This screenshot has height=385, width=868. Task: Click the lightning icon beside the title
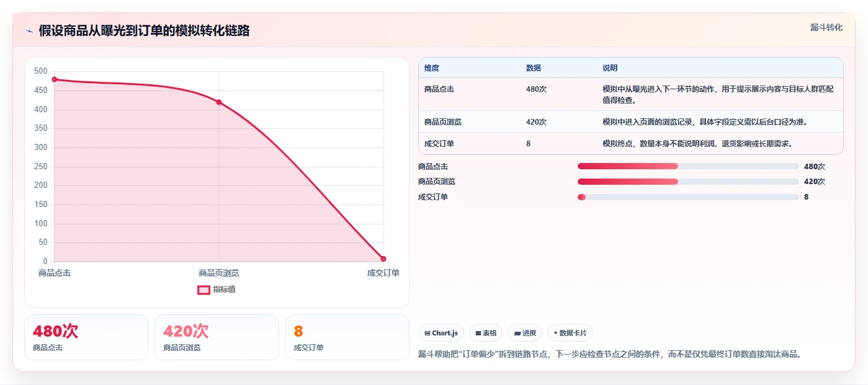coord(29,31)
